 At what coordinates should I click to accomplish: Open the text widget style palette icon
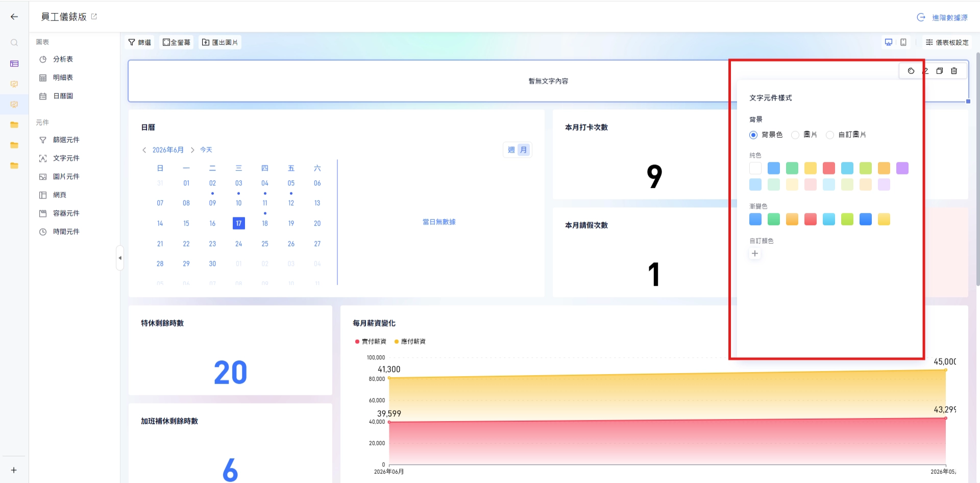[x=911, y=71]
